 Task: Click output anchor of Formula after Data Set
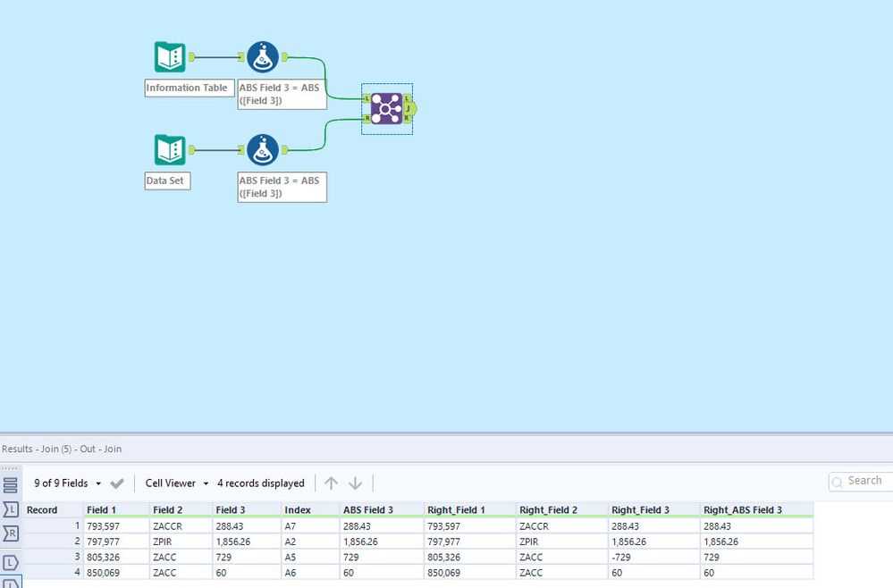(285, 150)
